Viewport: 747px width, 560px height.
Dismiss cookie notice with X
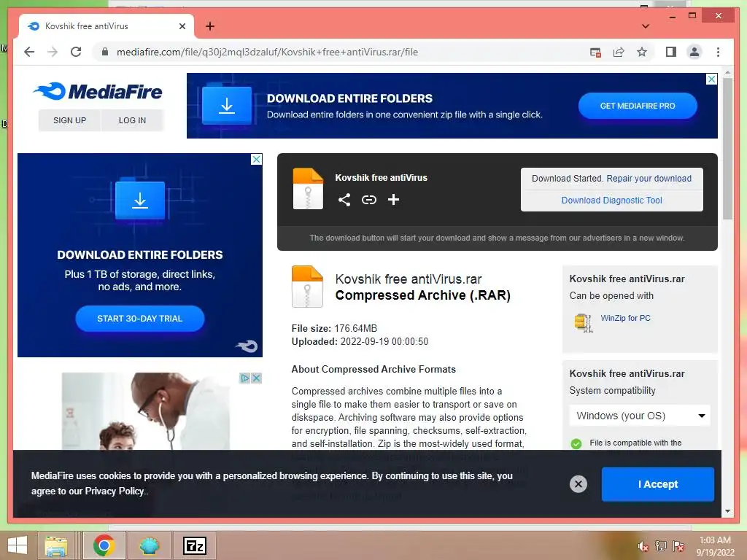(578, 484)
